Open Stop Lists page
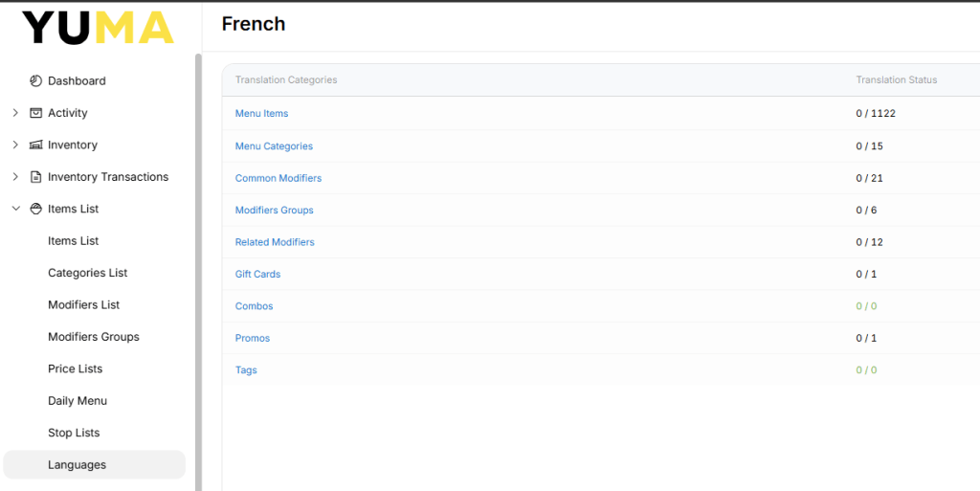The height and width of the screenshot is (491, 980). (x=74, y=433)
